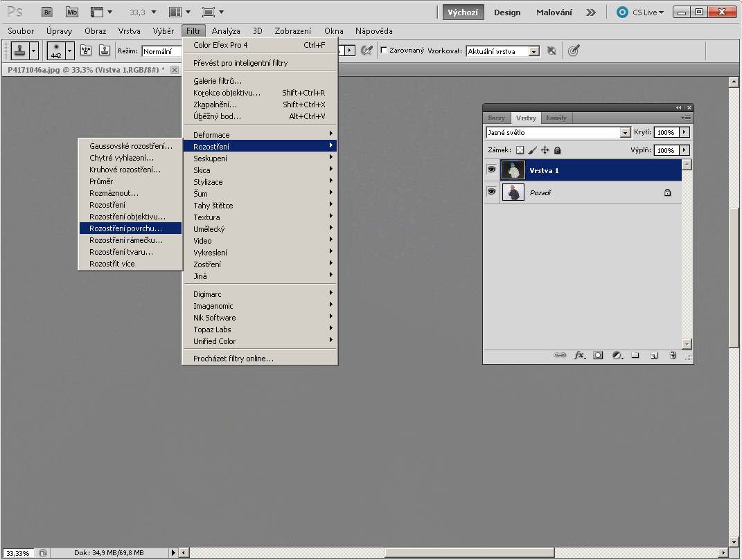Toggle the Zarovnaný checkbox
The width and height of the screenshot is (742, 560).
(385, 51)
